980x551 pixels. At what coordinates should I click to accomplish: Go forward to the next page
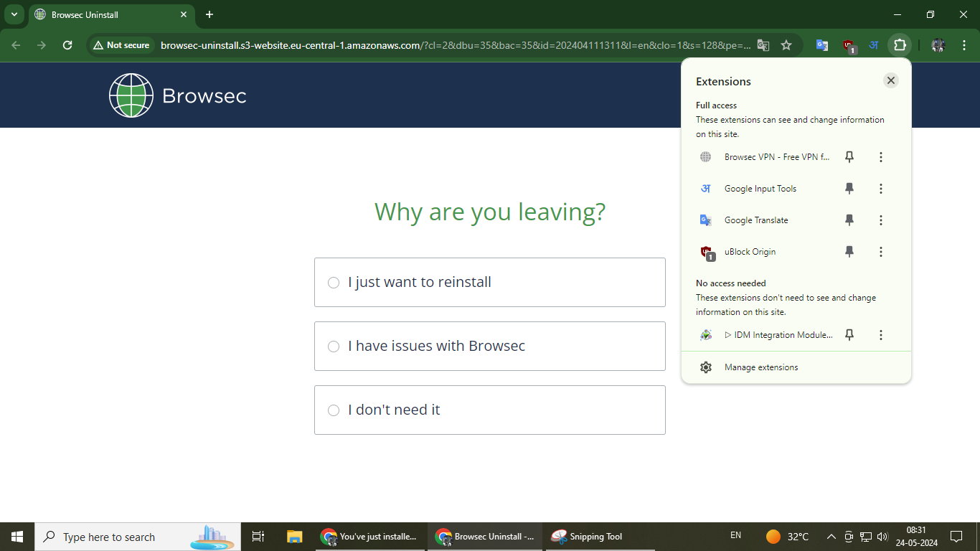point(42,45)
